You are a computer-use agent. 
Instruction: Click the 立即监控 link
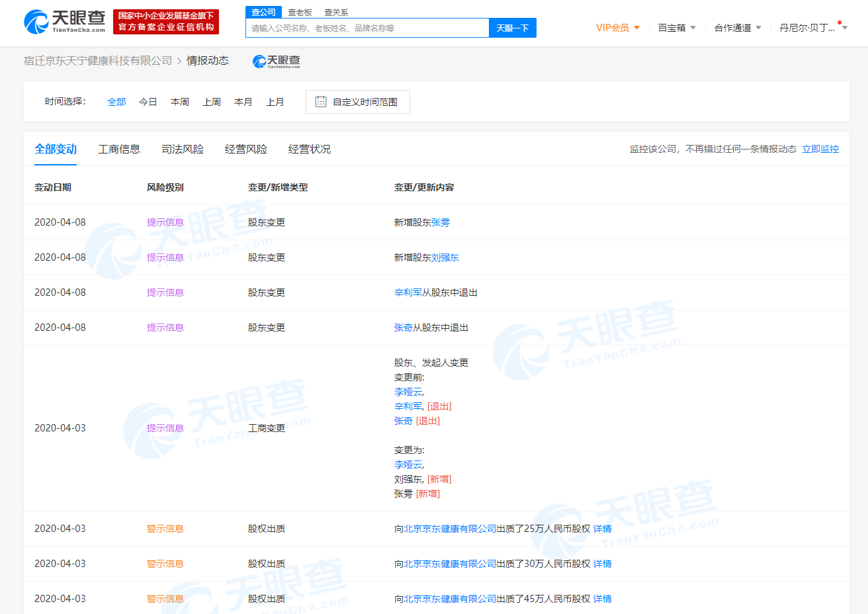[820, 150]
